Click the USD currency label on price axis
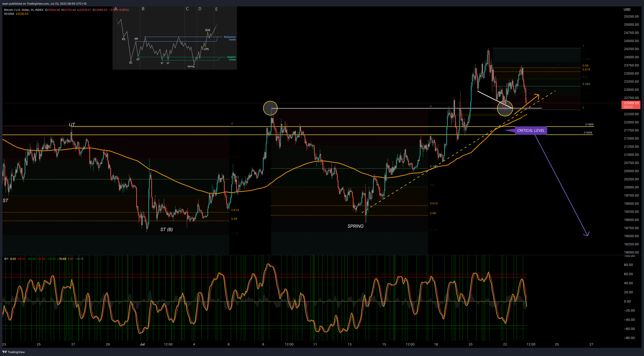Viewport: 644px width, 356px height. point(627,10)
